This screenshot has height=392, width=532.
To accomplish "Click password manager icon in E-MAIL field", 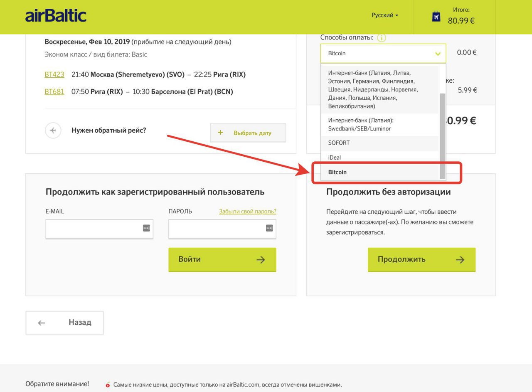I will (146, 228).
